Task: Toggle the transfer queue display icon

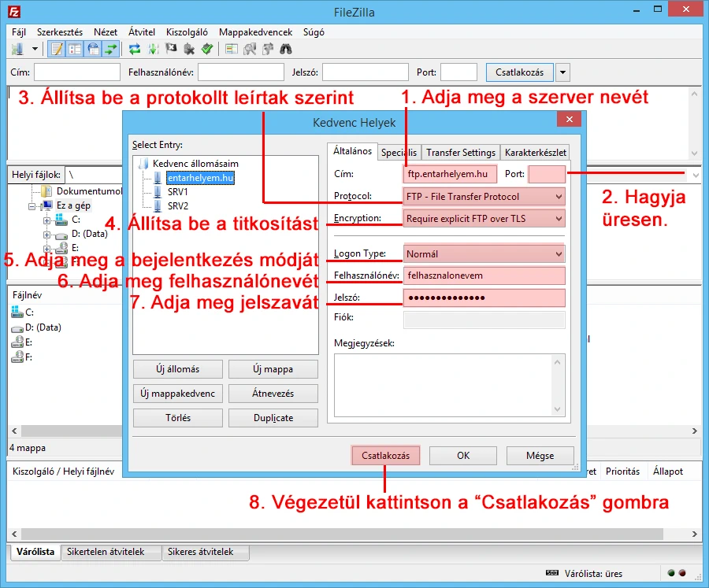Action: point(111,49)
